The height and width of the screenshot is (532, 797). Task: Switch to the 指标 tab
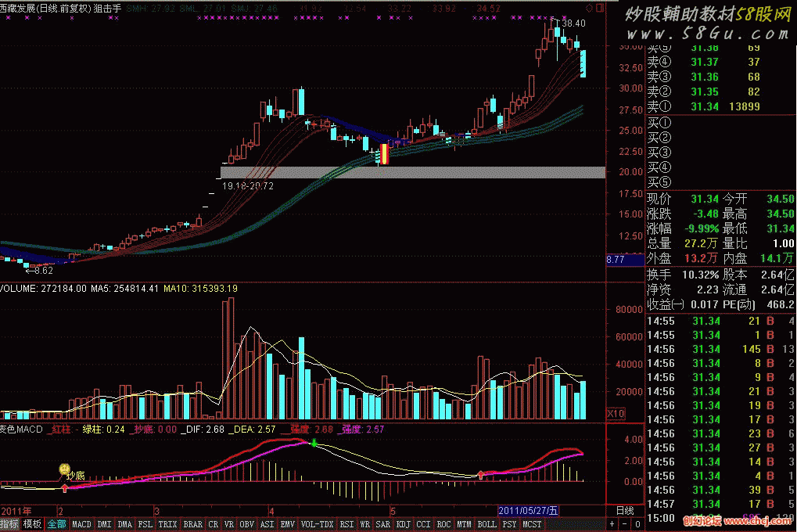pos(9,524)
